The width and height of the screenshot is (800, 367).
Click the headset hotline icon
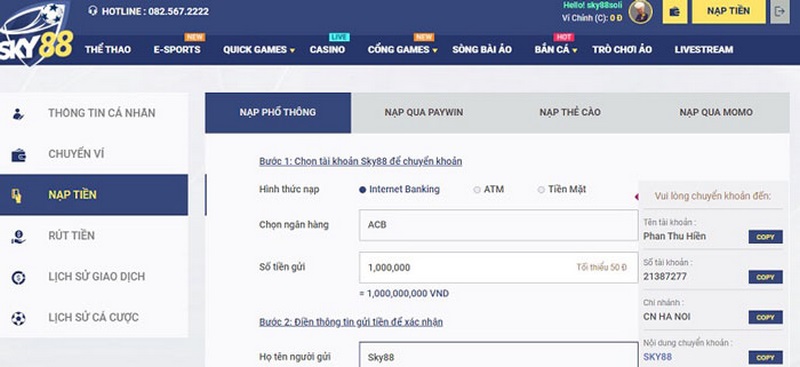click(92, 11)
